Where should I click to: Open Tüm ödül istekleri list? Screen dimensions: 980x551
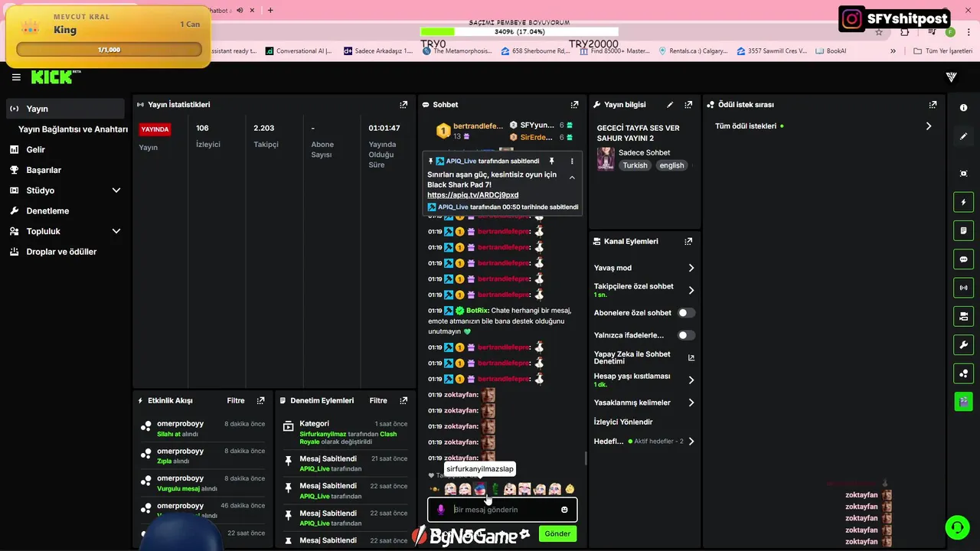(823, 126)
